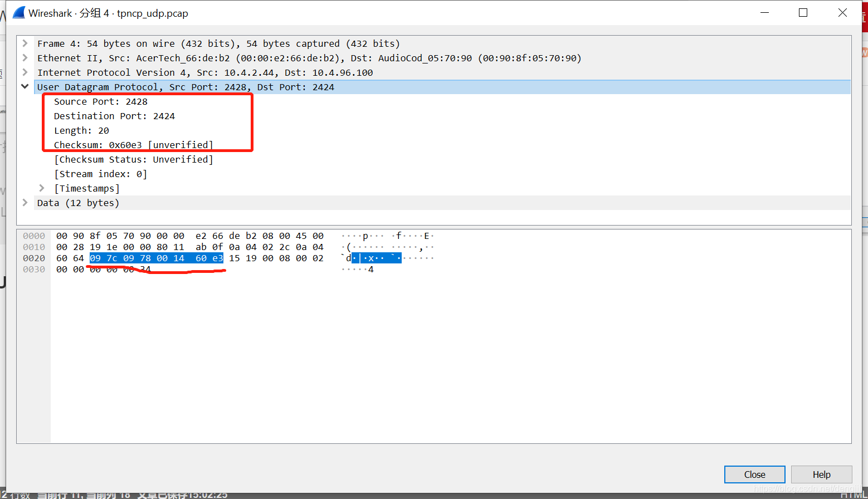Image resolution: width=868 pixels, height=499 pixels.
Task: Expand the Data (12 bytes) row
Action: click(25, 203)
